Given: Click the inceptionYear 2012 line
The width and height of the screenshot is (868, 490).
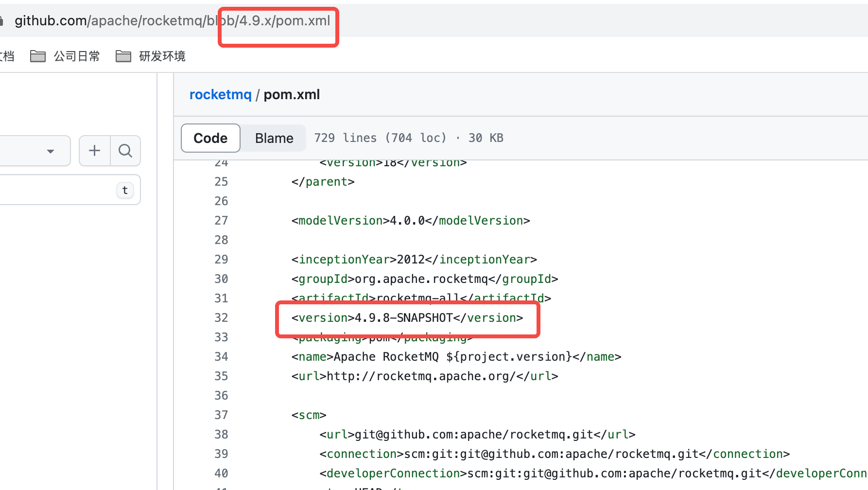Looking at the screenshot, I should coord(414,260).
